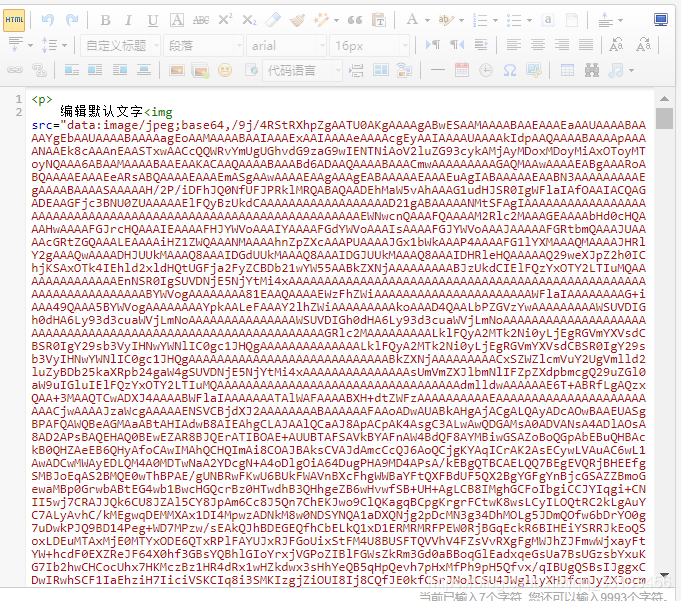
Task: Click the special characters omega icon
Action: click(x=510, y=70)
